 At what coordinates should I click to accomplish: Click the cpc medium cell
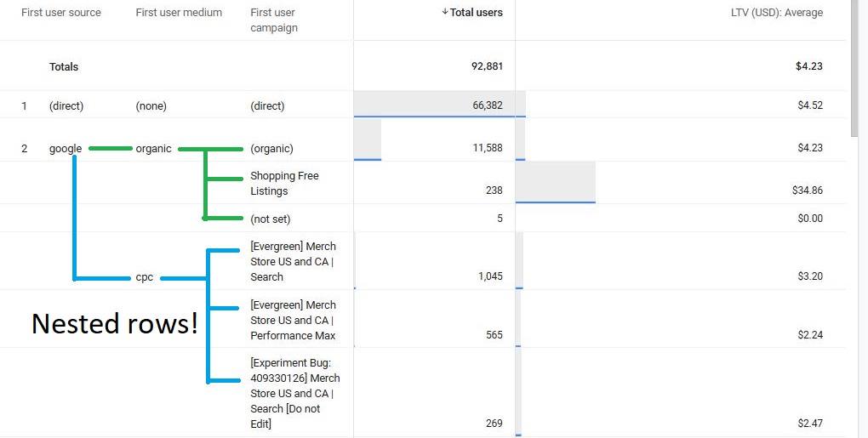click(144, 278)
